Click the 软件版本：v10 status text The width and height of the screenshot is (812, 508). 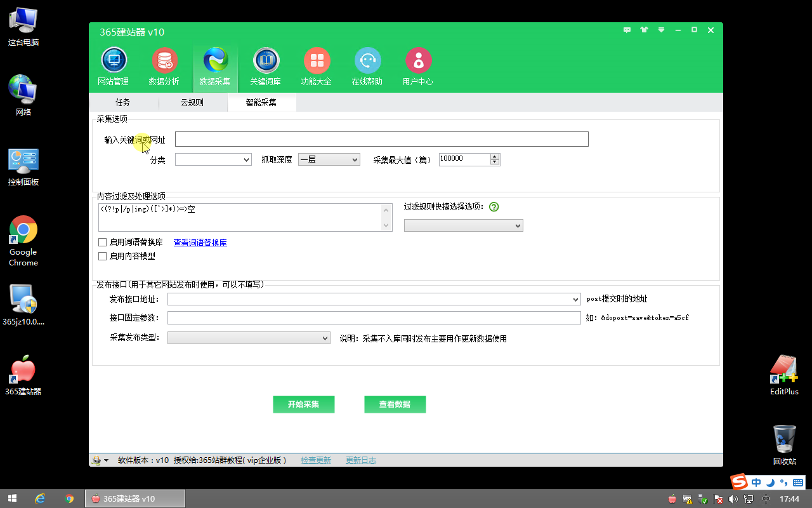tap(143, 460)
